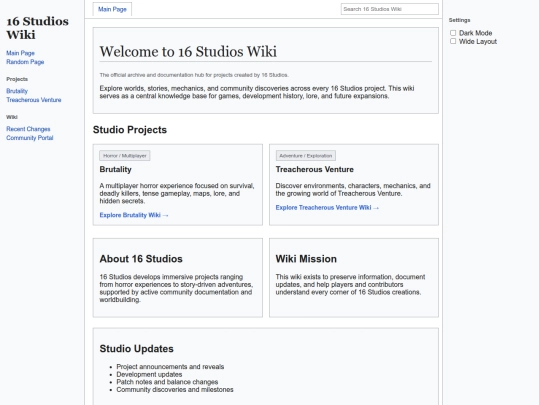The height and width of the screenshot is (405, 540).
Task: Select the Adventure / Exploration tag
Action: (305, 156)
